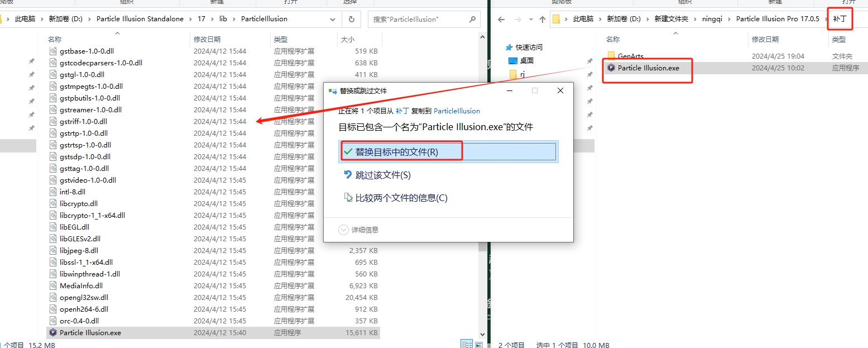Choose 替换目标中的文件(R)

click(x=448, y=152)
